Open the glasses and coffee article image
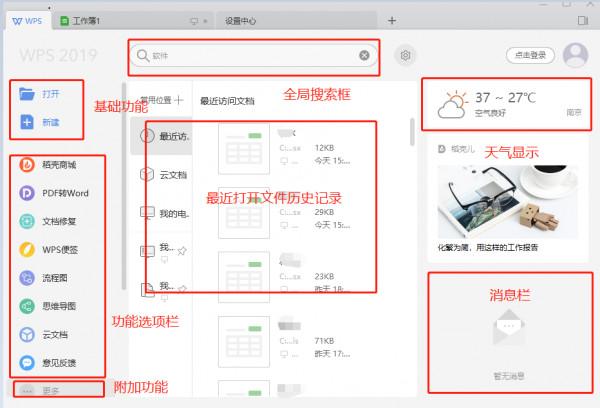Image resolution: width=600 pixels, height=408 pixels. point(507,202)
